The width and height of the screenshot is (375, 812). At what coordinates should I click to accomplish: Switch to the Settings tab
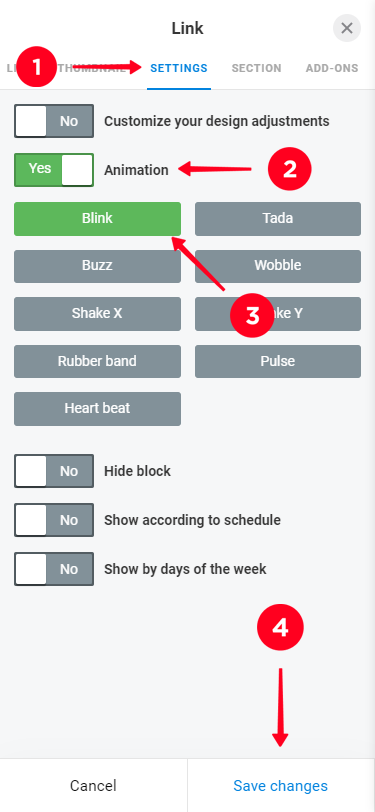(x=179, y=68)
